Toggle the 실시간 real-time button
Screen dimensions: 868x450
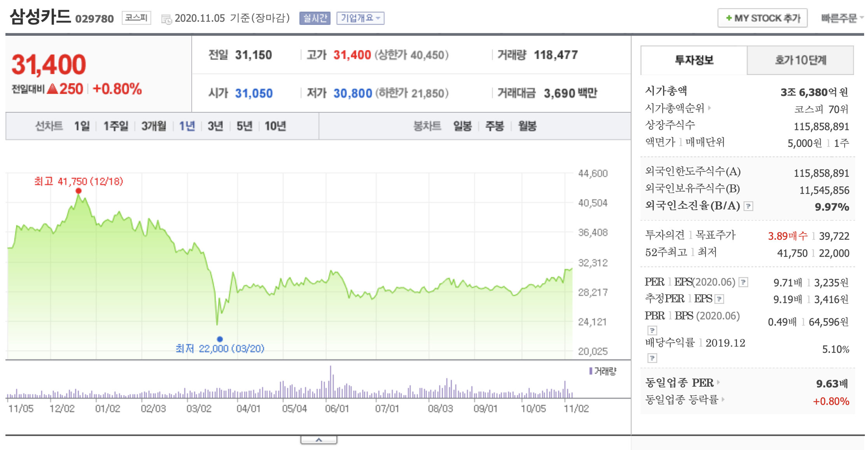point(315,18)
